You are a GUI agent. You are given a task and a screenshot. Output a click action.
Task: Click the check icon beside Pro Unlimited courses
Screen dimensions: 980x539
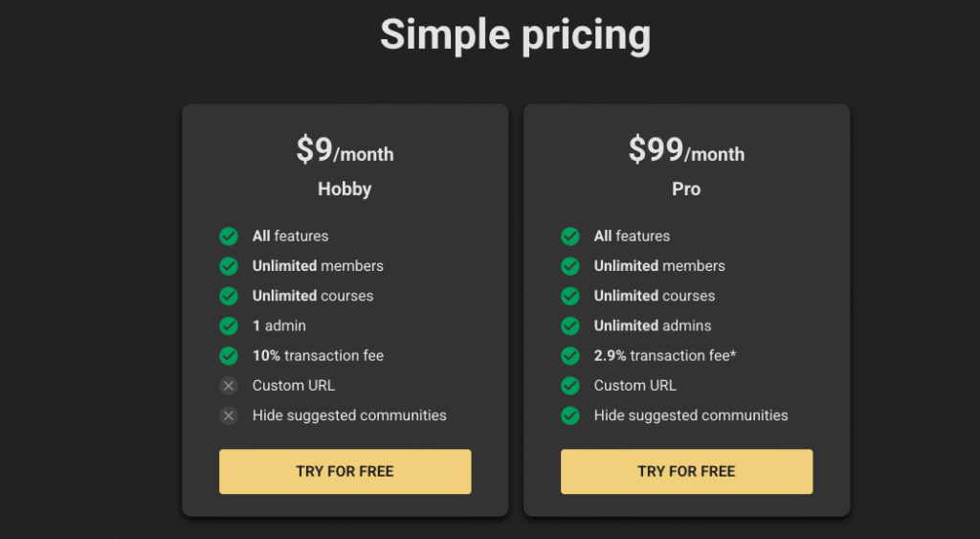tap(570, 296)
